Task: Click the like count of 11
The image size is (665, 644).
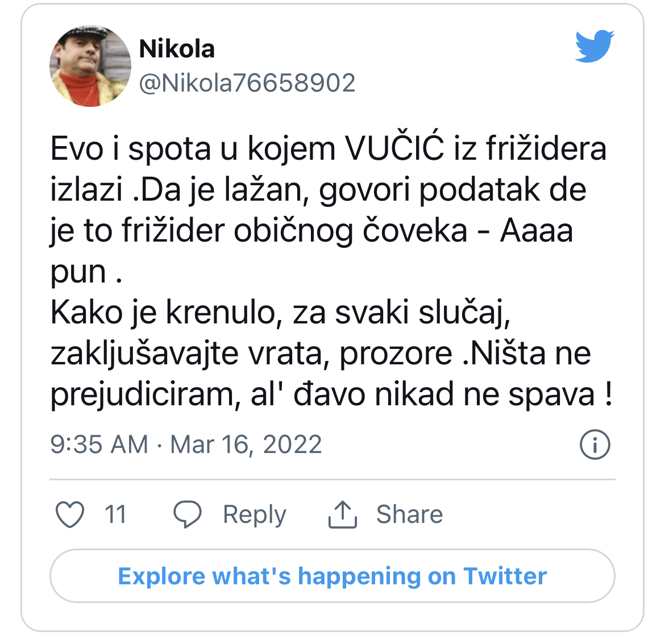Action: click(115, 514)
